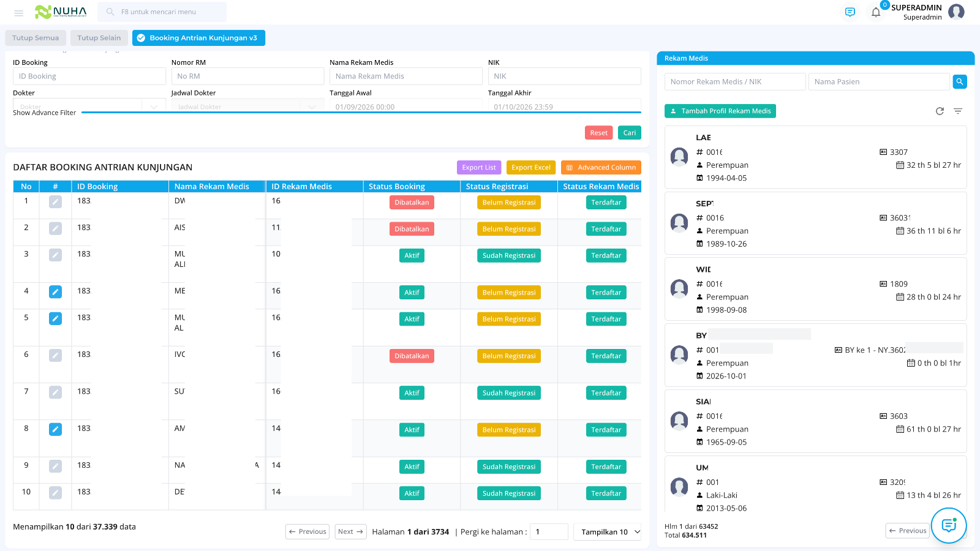Image resolution: width=980 pixels, height=551 pixels.
Task: Open the hamburger sidebar menu
Action: tap(18, 12)
